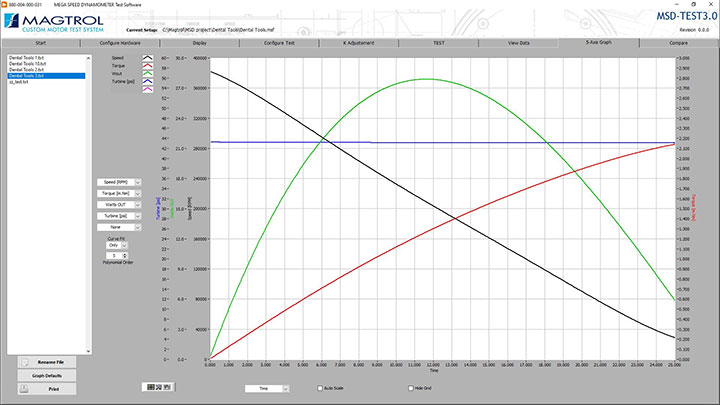Image resolution: width=720 pixels, height=405 pixels.
Task: Click the green Wout plot legend icon
Action: (149, 75)
